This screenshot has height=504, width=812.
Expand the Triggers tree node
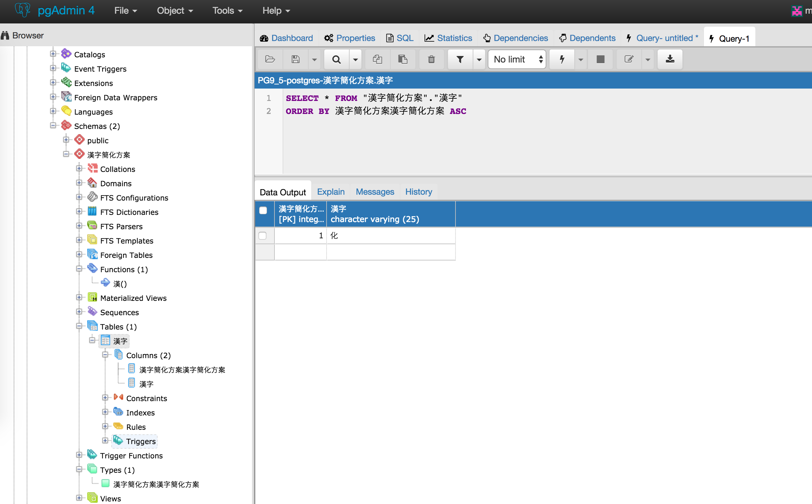pos(105,441)
